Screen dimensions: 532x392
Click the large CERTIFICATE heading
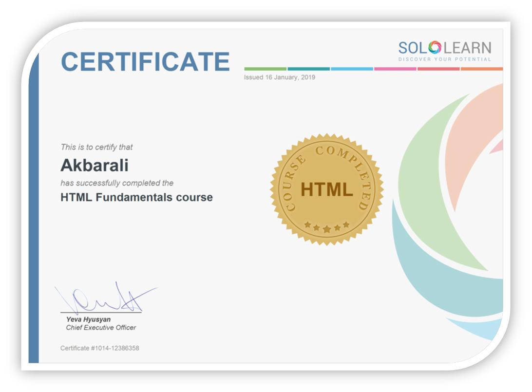point(145,62)
